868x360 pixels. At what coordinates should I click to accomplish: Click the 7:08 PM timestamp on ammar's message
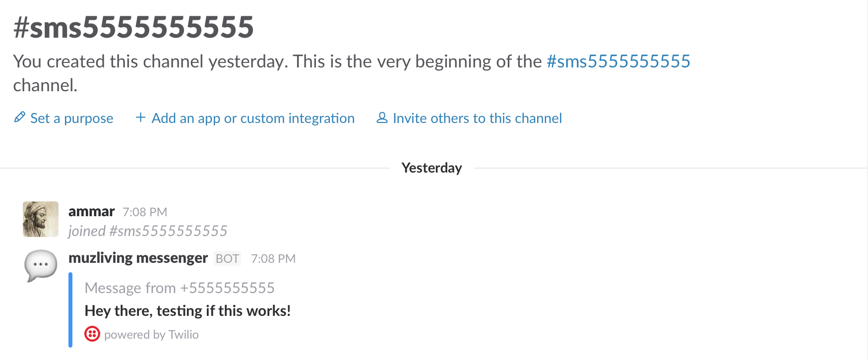145,212
